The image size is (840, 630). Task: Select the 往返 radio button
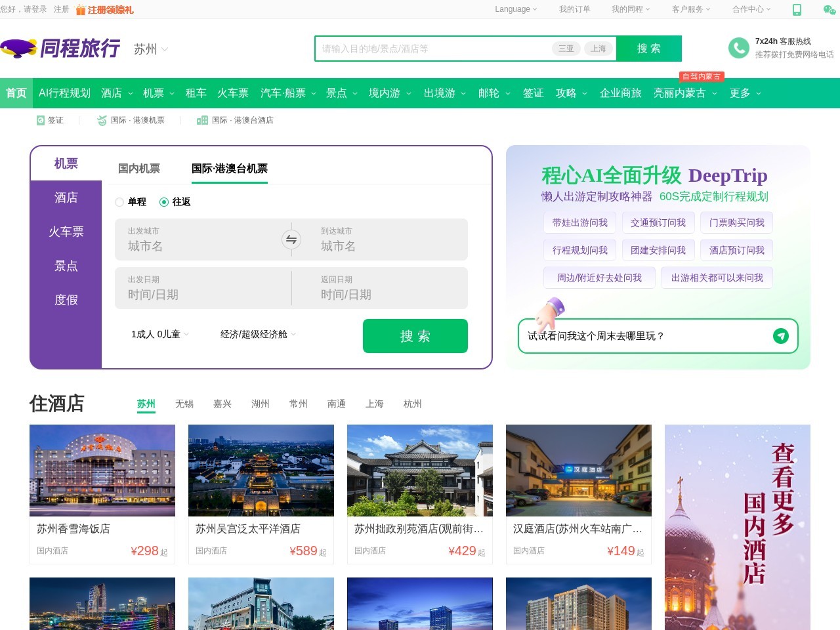pyautogui.click(x=164, y=202)
